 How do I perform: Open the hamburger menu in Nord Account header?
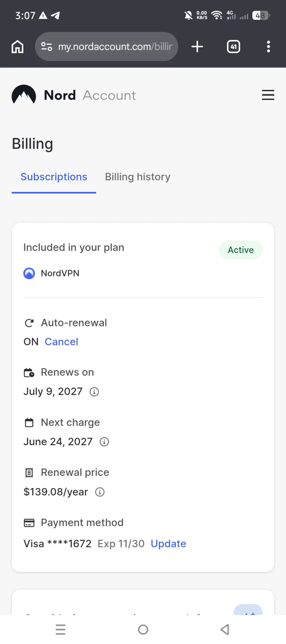click(x=268, y=95)
